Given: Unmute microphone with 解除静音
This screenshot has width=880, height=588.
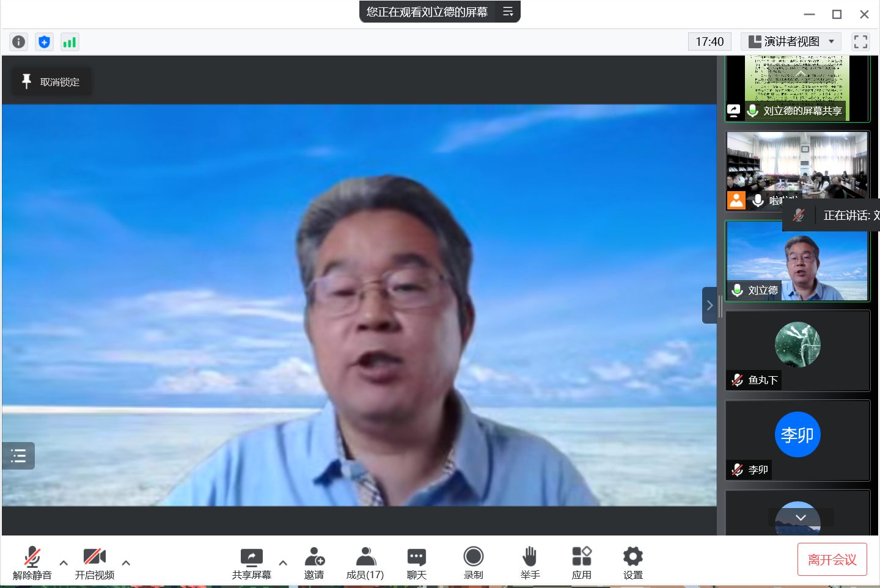Looking at the screenshot, I should pos(32,562).
